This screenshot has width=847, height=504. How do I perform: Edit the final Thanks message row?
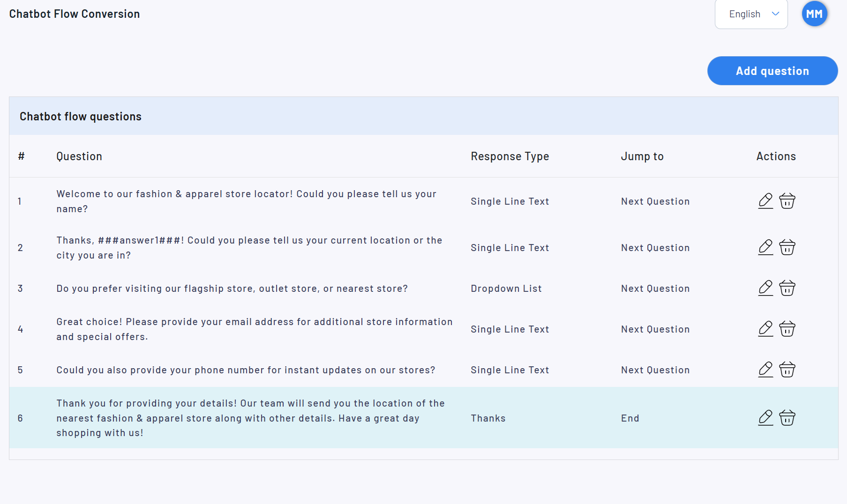point(765,418)
